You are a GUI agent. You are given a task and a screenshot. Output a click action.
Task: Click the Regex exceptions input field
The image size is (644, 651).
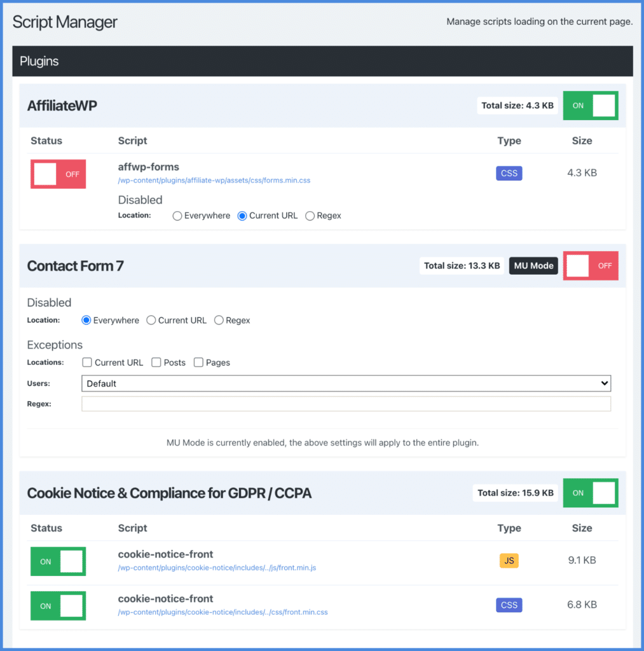point(346,404)
